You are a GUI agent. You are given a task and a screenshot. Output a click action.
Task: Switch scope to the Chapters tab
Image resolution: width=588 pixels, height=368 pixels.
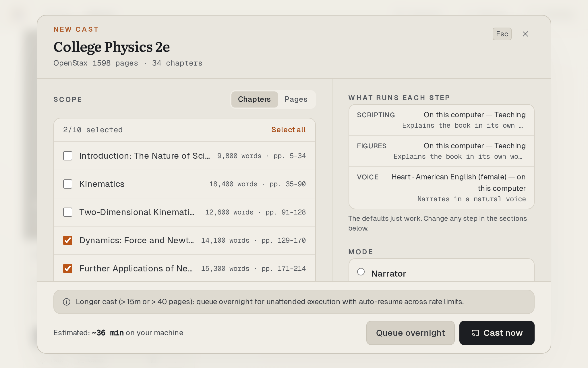pyautogui.click(x=254, y=99)
